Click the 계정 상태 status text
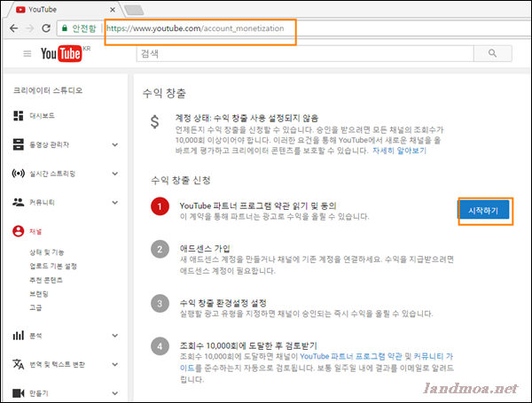Screen dimensions: 532x403 (246, 118)
